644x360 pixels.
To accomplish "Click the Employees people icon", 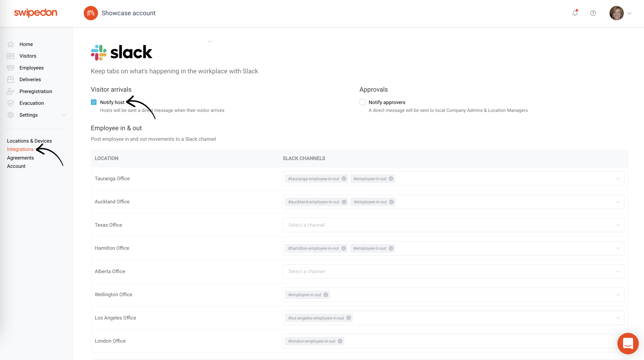I will click(x=10, y=68).
